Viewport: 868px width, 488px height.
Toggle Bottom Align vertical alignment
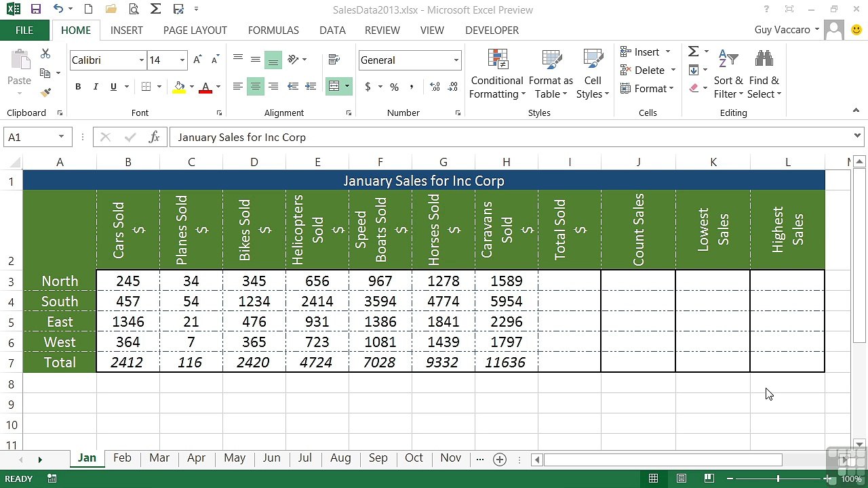pos(273,60)
